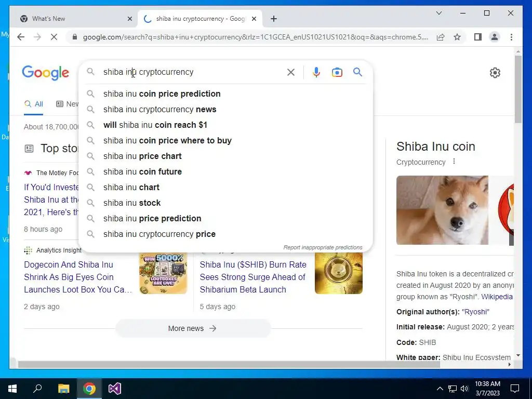
Task: Open Google settings gear icon
Action: pyautogui.click(x=495, y=73)
